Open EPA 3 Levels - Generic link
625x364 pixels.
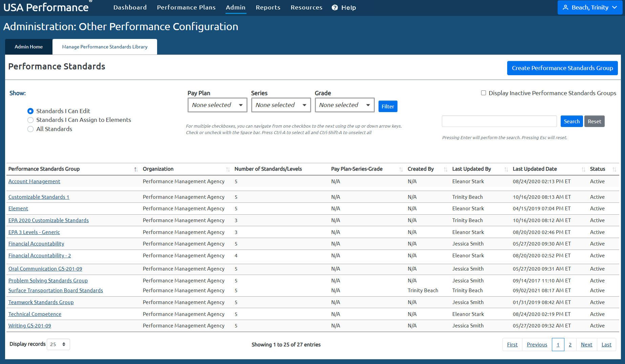34,232
